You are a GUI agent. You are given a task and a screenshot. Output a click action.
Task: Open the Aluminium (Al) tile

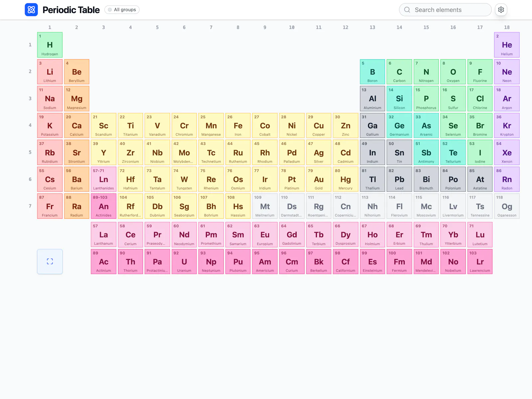click(x=372, y=98)
